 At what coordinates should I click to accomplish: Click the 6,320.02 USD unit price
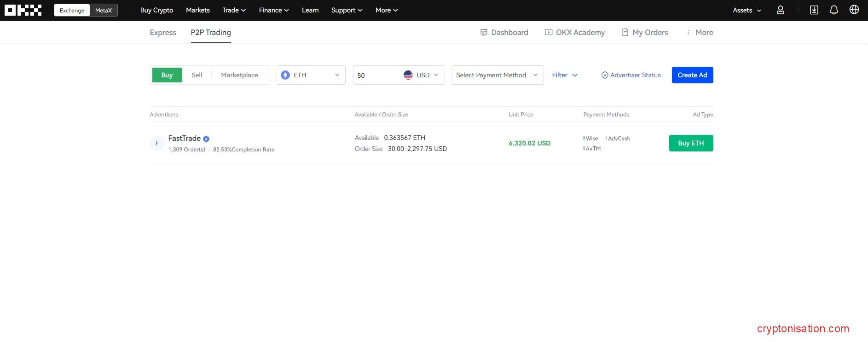click(529, 143)
